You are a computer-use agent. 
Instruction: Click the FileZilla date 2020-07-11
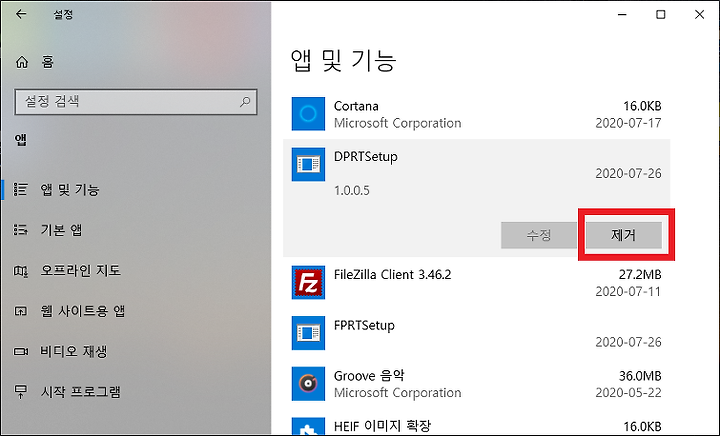tap(628, 291)
